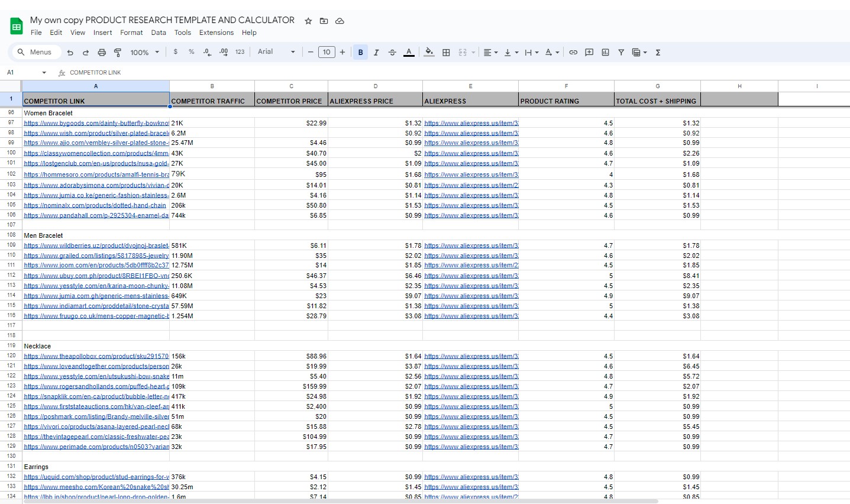This screenshot has width=850, height=504.
Task: Open the Format menu
Action: pyautogui.click(x=131, y=33)
